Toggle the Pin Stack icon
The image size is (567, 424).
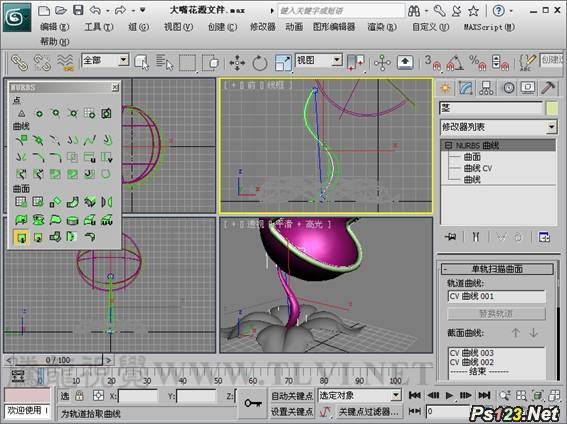(451, 237)
